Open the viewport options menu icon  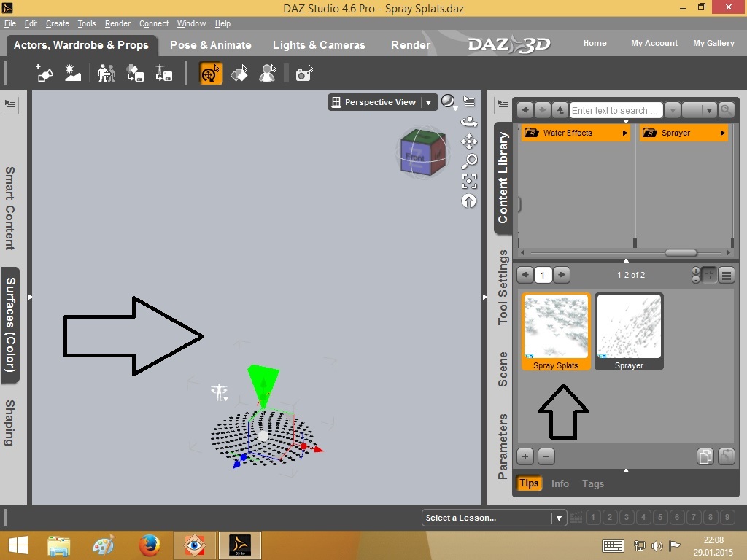coord(469,101)
